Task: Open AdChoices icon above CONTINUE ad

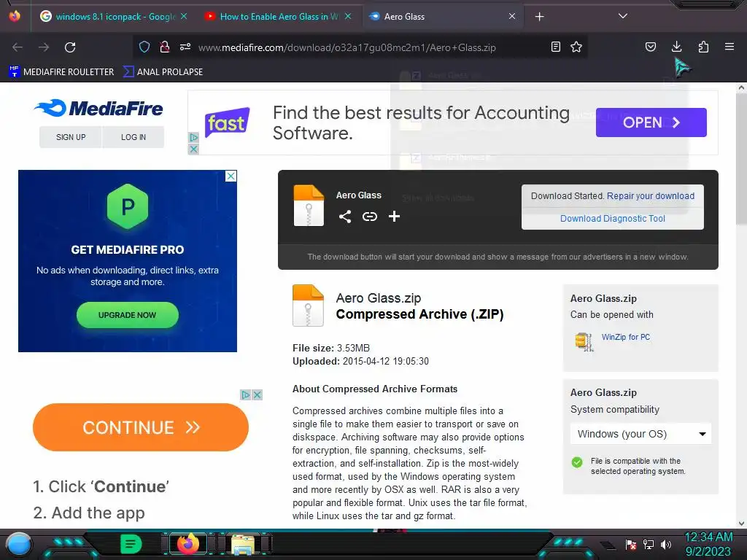Action: (245, 394)
